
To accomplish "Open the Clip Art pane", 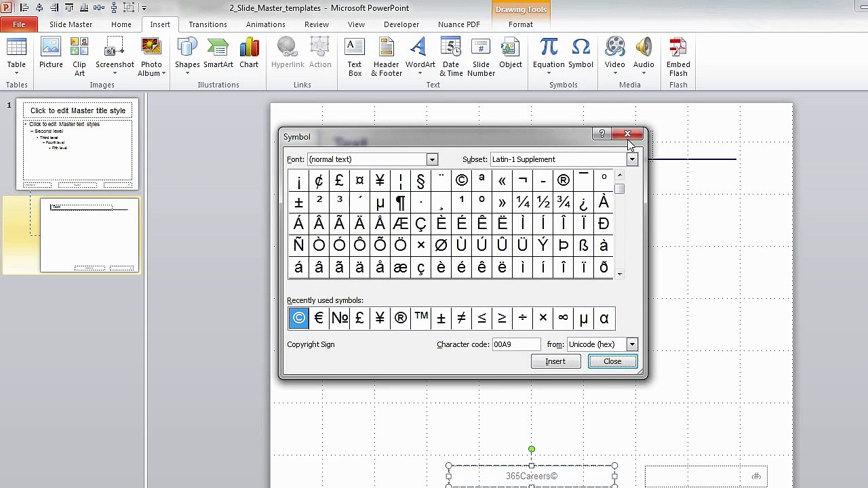I will click(79, 56).
